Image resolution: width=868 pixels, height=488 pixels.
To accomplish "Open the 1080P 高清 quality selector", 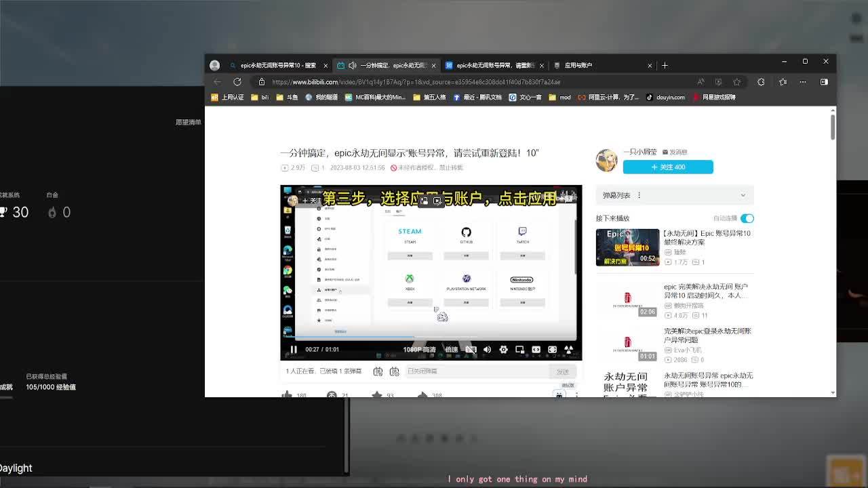I will (419, 350).
